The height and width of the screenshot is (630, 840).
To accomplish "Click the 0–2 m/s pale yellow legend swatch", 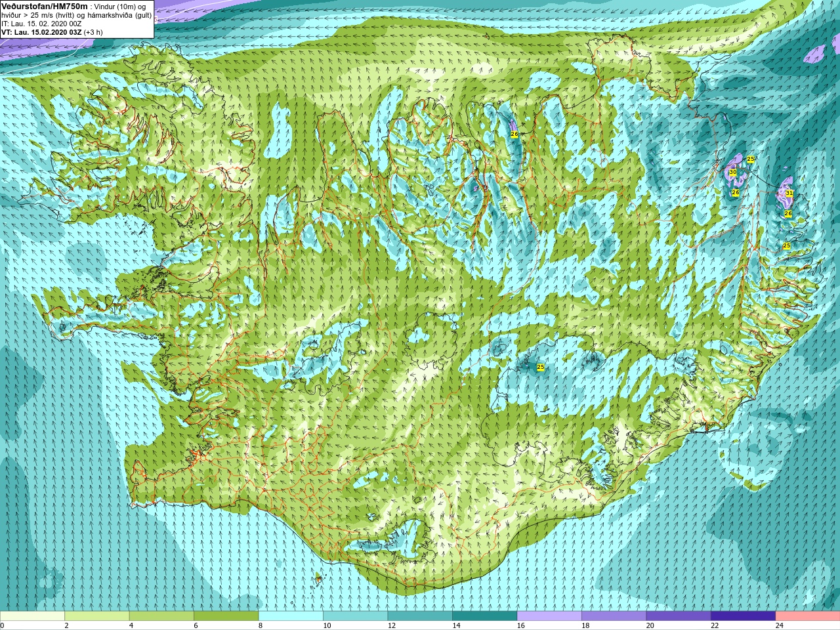I will pyautogui.click(x=33, y=616).
